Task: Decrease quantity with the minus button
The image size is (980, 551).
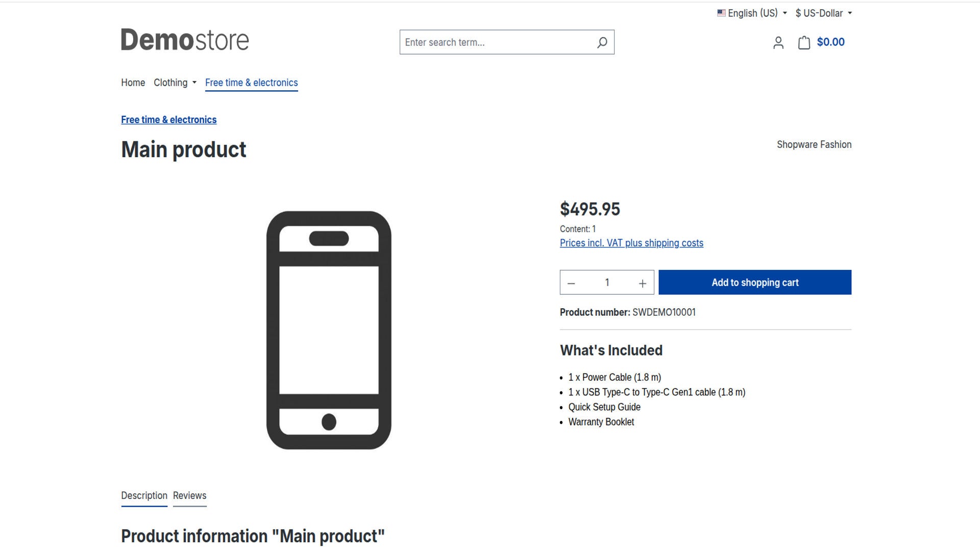Action: tap(572, 283)
